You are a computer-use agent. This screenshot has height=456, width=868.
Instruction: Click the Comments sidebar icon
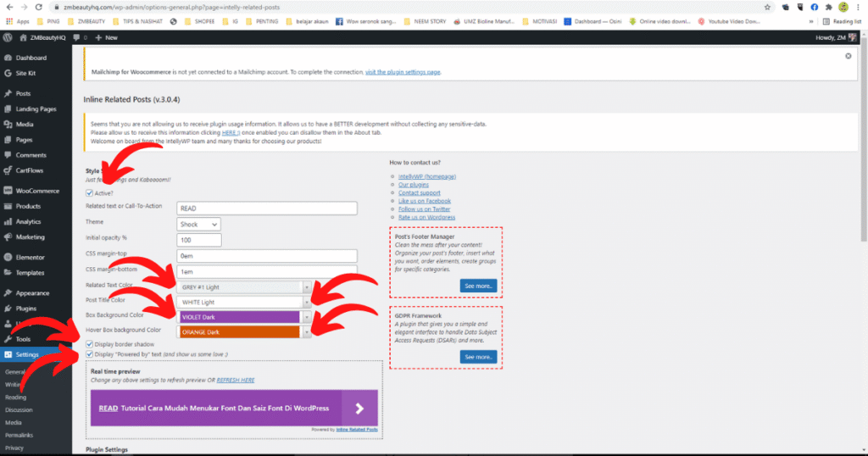pyautogui.click(x=8, y=155)
